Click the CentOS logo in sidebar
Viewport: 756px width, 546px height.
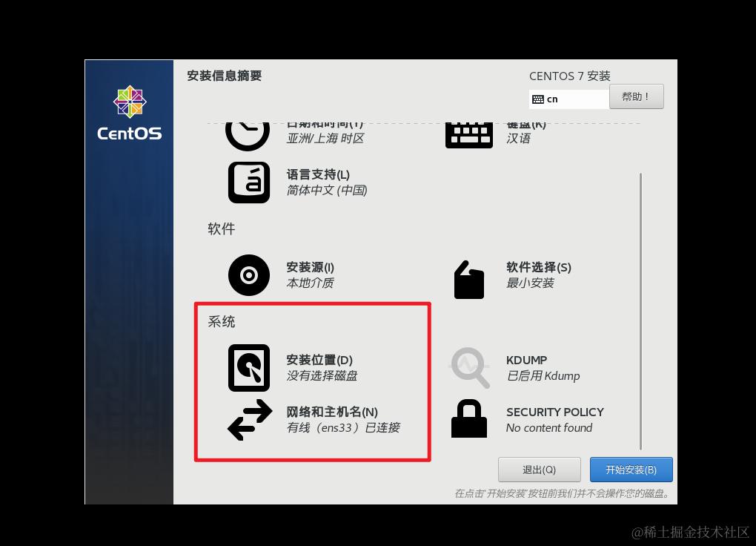(x=130, y=113)
